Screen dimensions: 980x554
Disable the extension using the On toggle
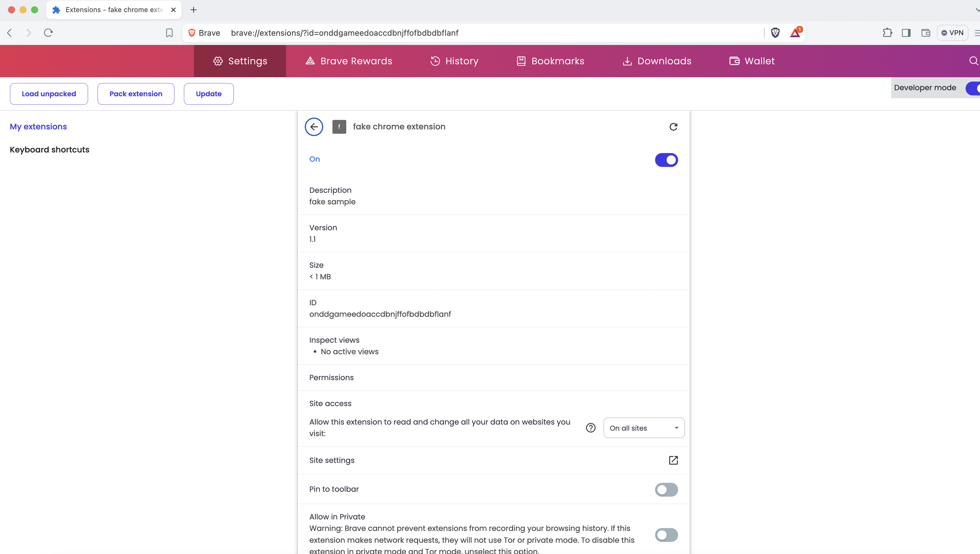[x=666, y=160]
